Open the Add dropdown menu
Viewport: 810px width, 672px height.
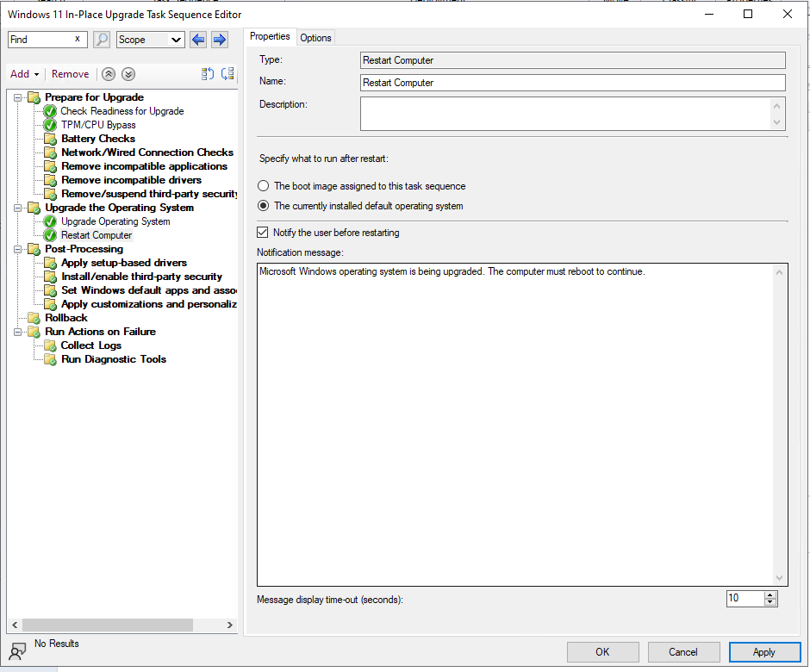click(24, 74)
